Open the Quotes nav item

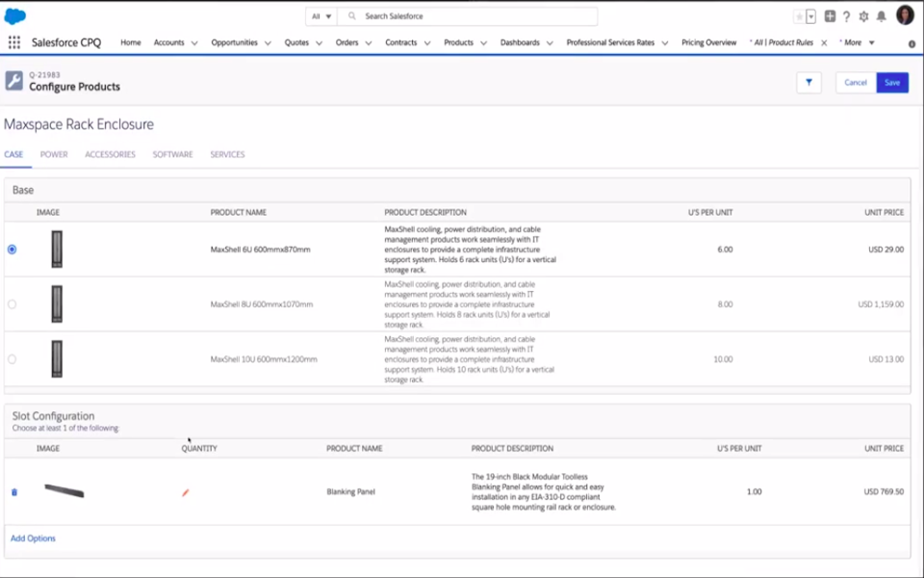pyautogui.click(x=296, y=42)
